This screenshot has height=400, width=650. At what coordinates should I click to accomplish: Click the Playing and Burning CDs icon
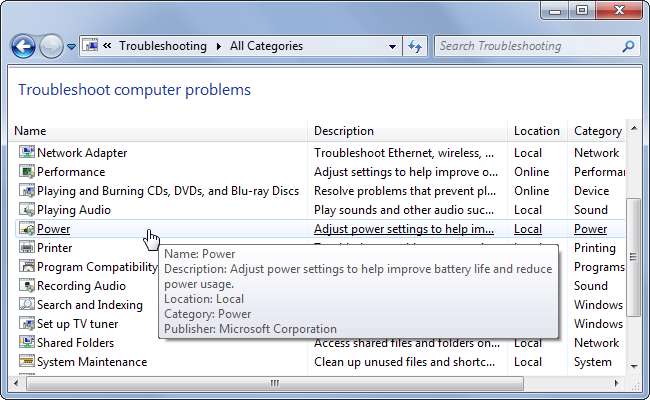(x=27, y=190)
